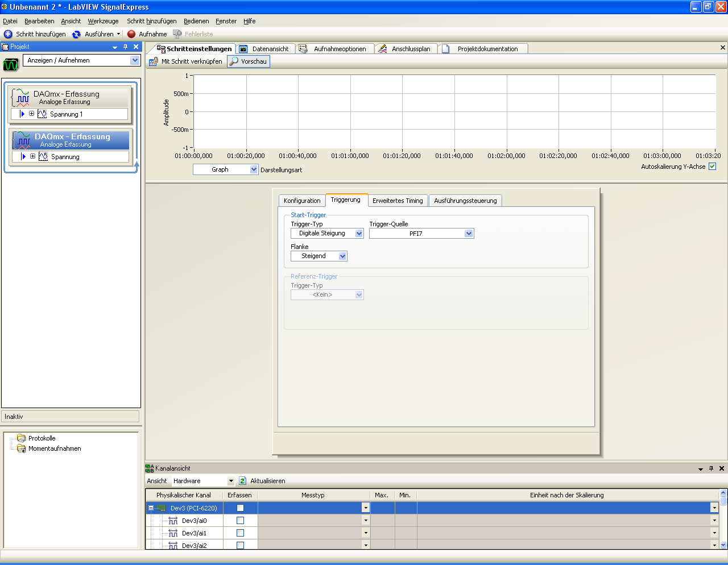Select the Dev3/ai2 channel row label
Viewport: 728px width, 565px height.
tap(194, 546)
